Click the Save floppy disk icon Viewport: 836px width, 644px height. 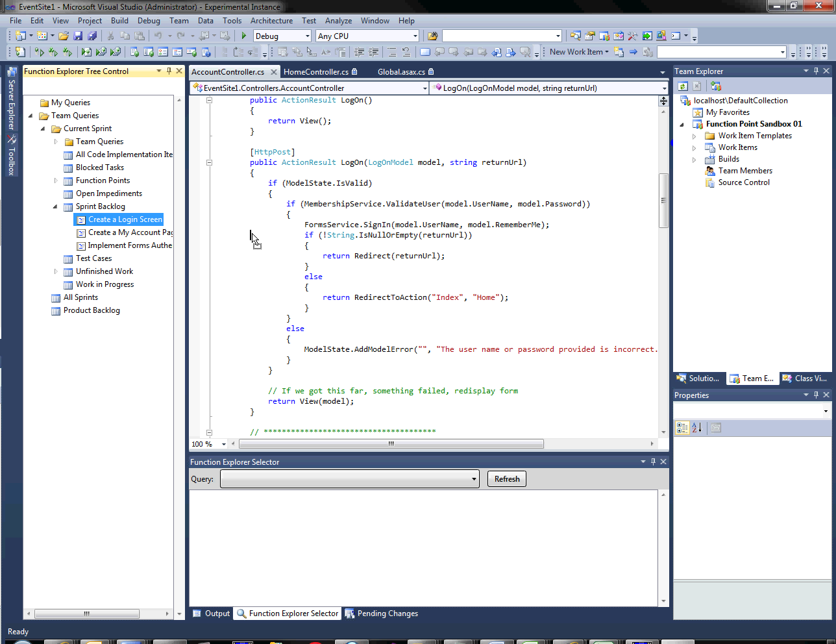(x=78, y=36)
